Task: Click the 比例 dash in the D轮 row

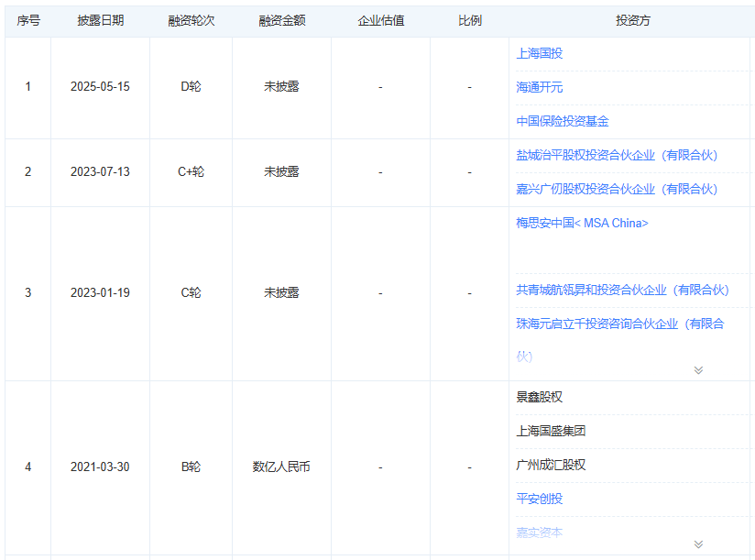Action: click(469, 87)
